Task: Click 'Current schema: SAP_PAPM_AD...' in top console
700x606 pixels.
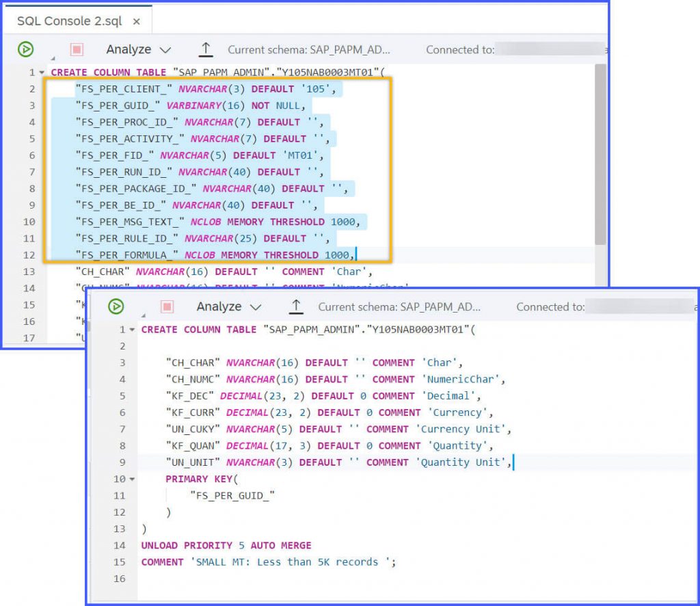Action: tap(309, 49)
